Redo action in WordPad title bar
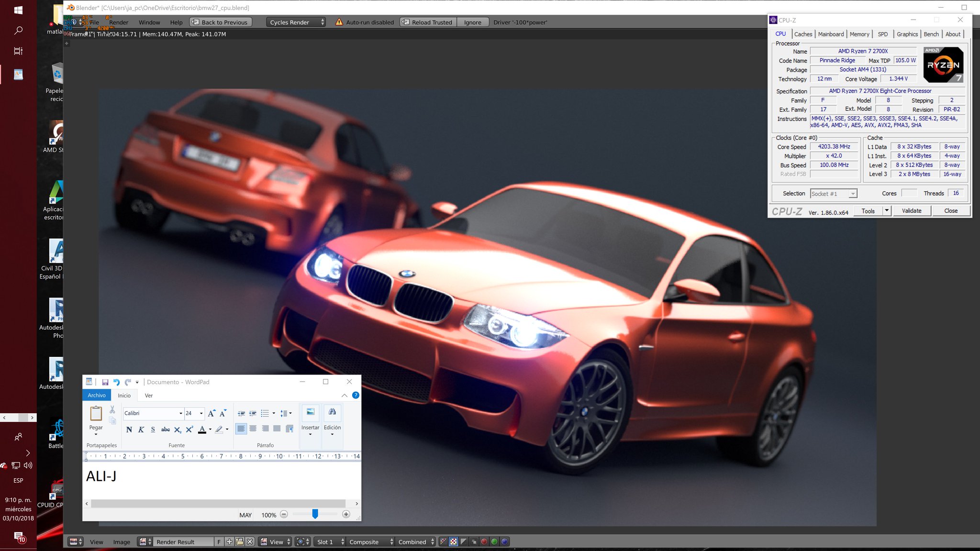Viewport: 980px width, 551px height. point(128,382)
